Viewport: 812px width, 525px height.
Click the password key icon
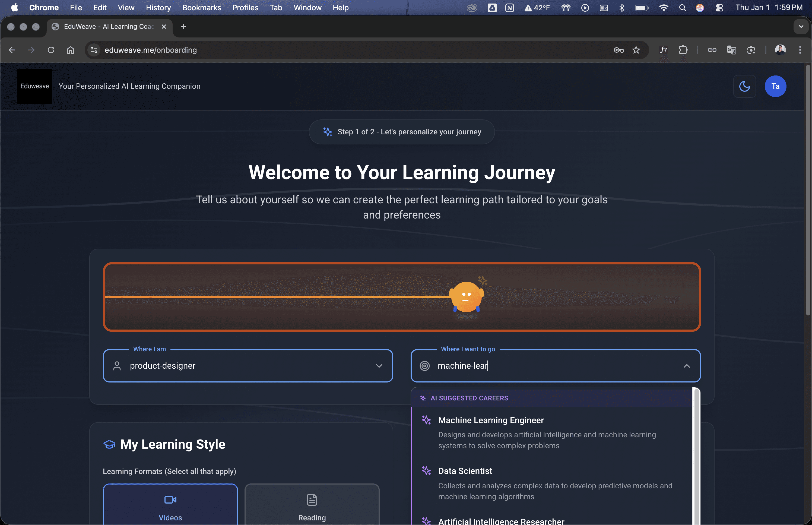coord(618,50)
